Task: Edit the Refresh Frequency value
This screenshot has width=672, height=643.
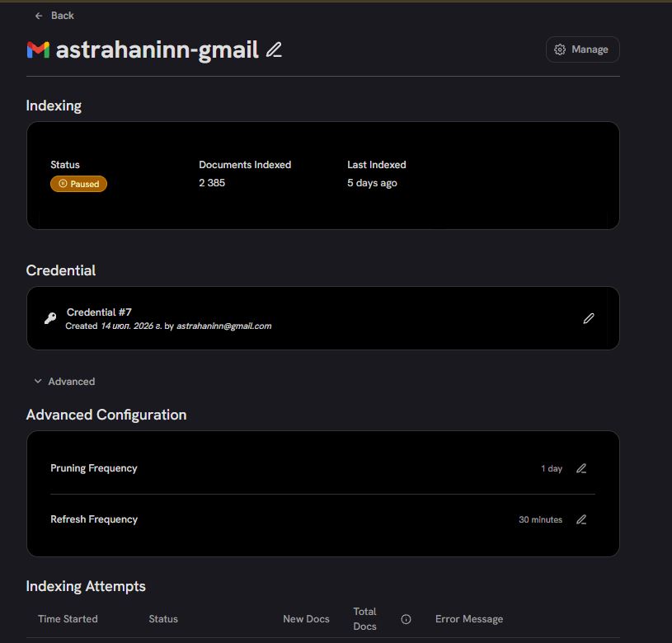Action: pos(581,519)
